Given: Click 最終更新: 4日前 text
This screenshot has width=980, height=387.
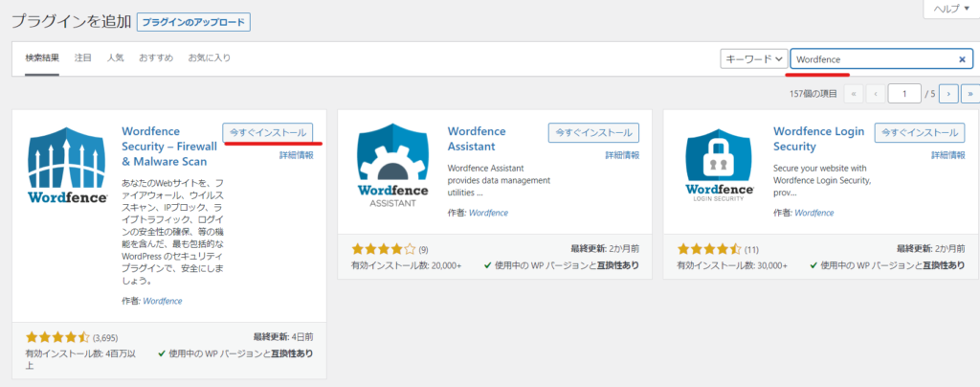Looking at the screenshot, I should (x=283, y=336).
